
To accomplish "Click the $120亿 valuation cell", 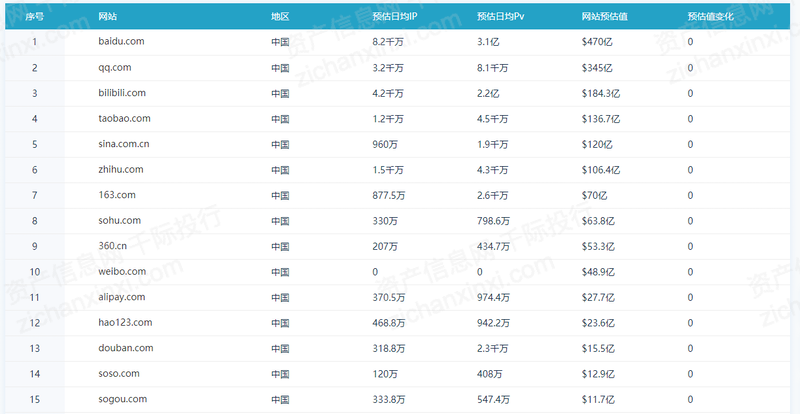I will pos(597,144).
